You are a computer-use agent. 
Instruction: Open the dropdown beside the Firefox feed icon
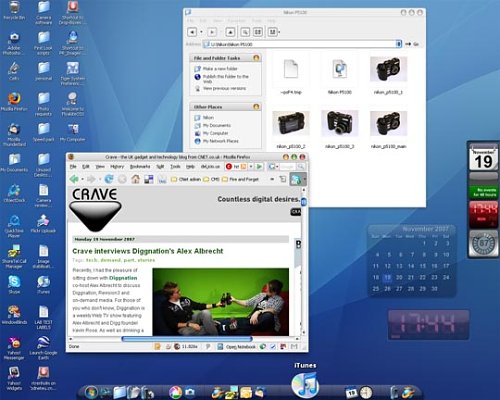pos(251,166)
